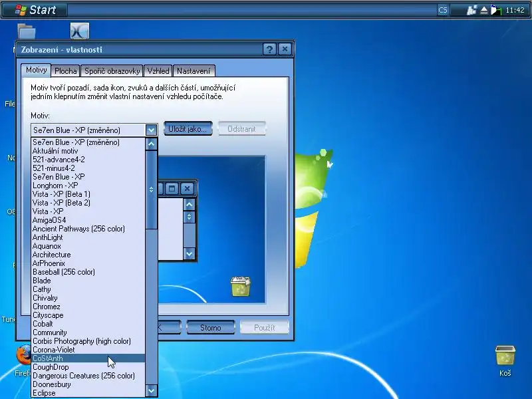Screen dimensions: 532x399
Task: Select the 'Architecture' theme
Action: pos(88,255)
